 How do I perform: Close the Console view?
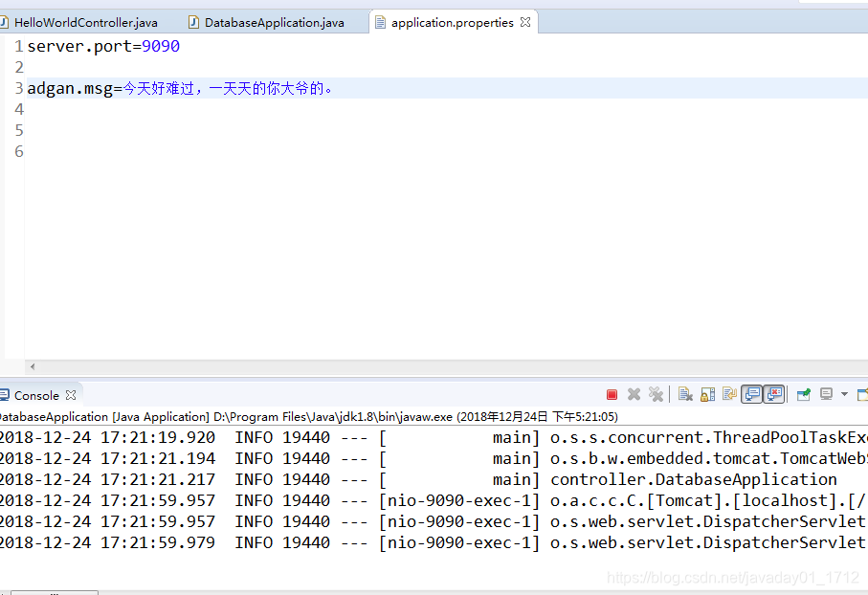[70, 395]
